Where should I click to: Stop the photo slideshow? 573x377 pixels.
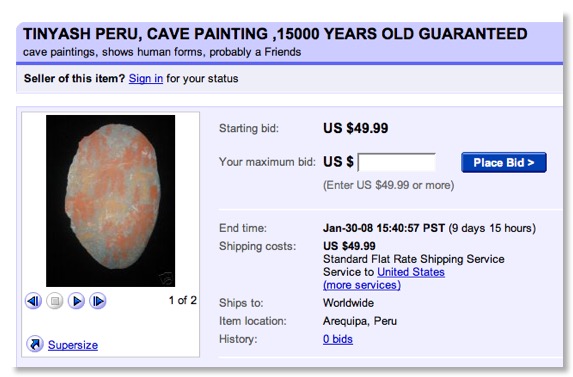(55, 301)
